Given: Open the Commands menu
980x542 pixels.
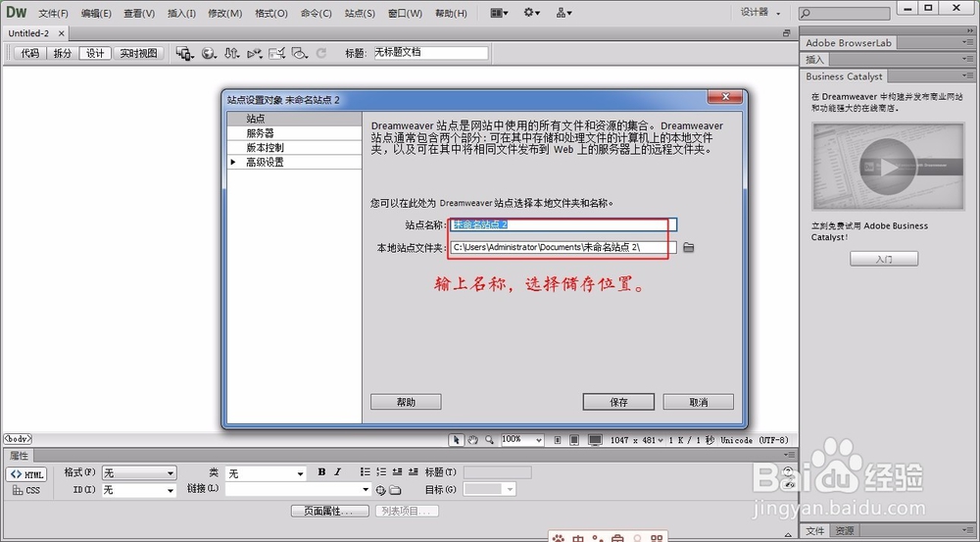Looking at the screenshot, I should [x=317, y=13].
